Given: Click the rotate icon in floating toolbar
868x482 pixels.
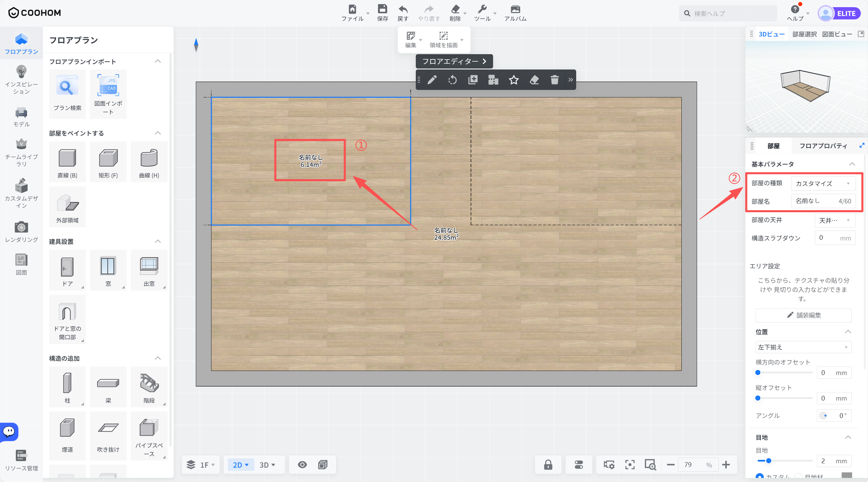Looking at the screenshot, I should pos(453,80).
